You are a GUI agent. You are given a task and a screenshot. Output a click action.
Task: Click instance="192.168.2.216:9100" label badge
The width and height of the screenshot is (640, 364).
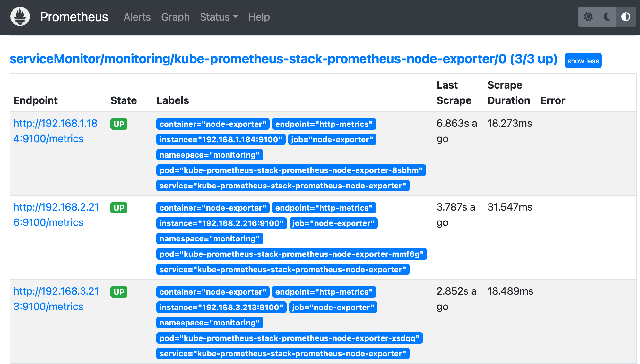(x=221, y=223)
